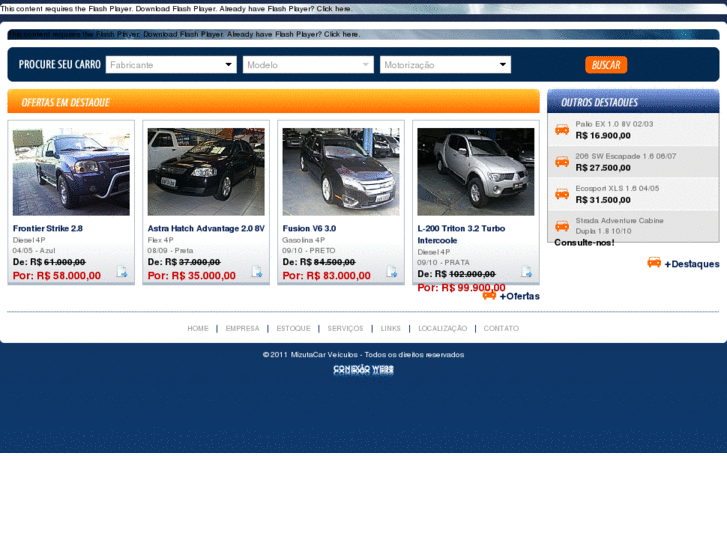Click car icon beside Ecosport XLS 1.6
This screenshot has height=545, width=727.
pyautogui.click(x=562, y=194)
